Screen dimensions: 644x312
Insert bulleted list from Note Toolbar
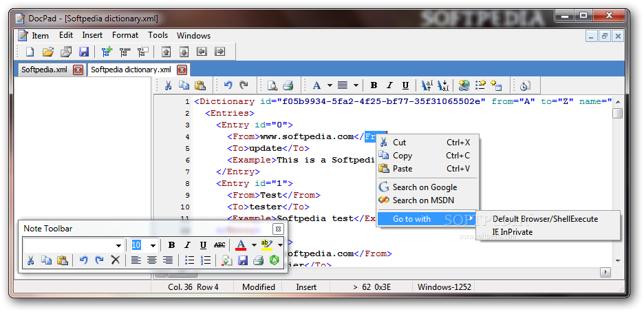[x=189, y=260]
